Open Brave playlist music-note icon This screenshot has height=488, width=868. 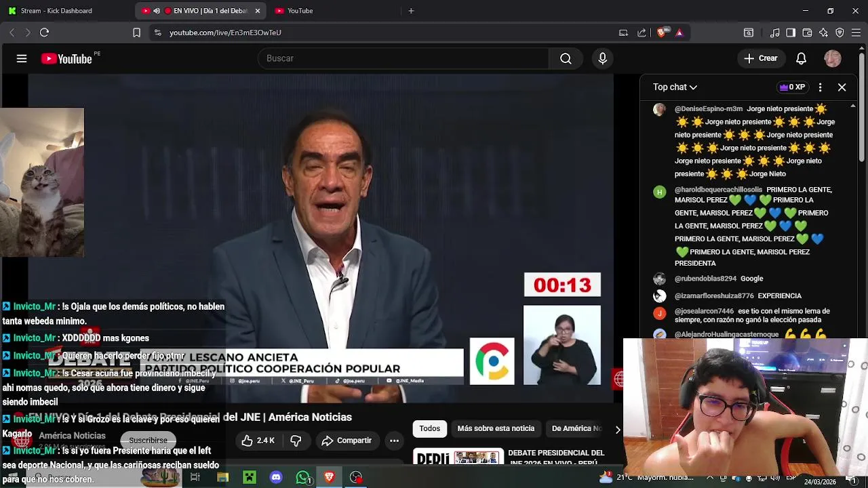click(x=774, y=33)
